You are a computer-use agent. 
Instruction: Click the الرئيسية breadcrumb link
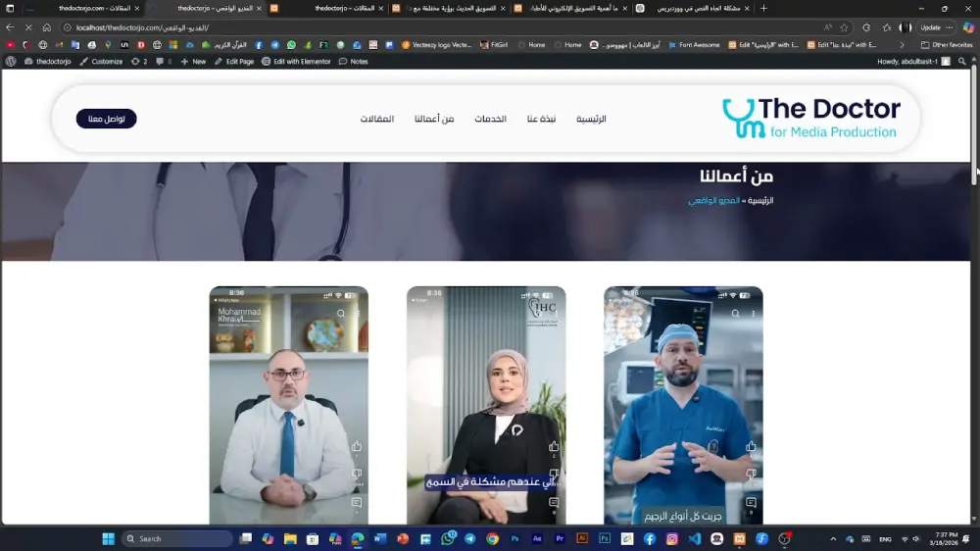point(760,201)
